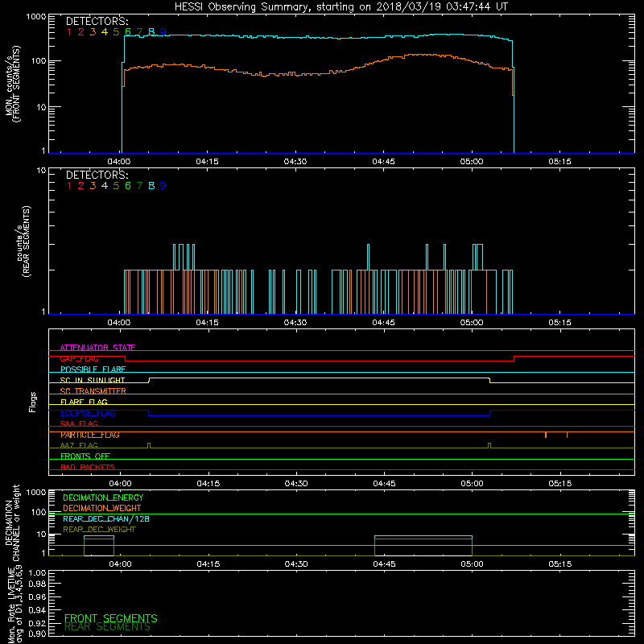Click 0.98 value on livetime axis
Image resolution: width=644 pixels, height=644 pixels.
coord(37,584)
